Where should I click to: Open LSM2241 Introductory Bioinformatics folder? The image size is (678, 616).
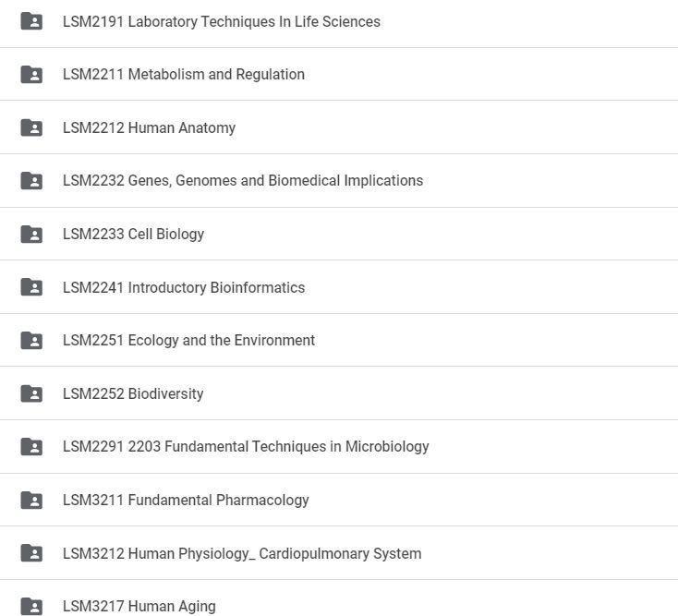[184, 287]
